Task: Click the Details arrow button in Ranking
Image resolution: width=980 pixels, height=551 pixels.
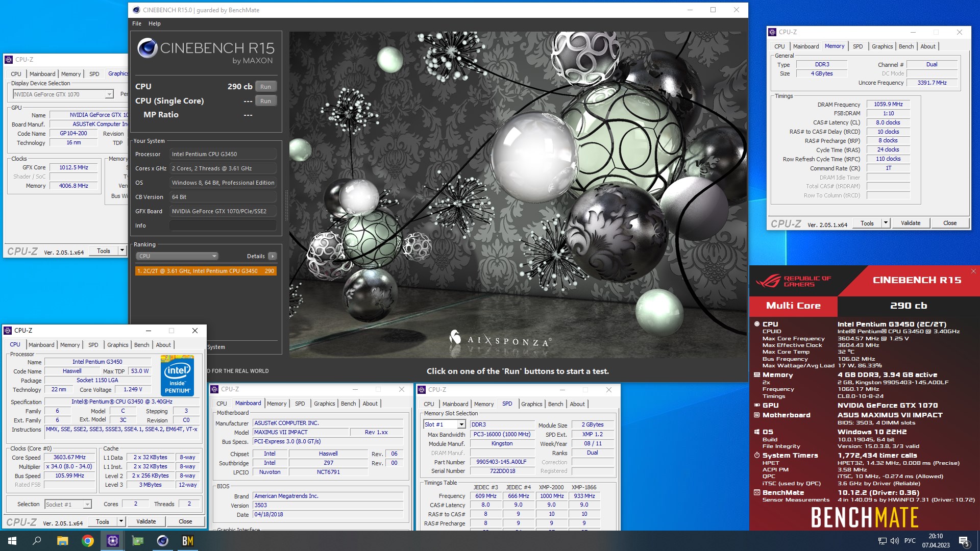Action: (273, 256)
